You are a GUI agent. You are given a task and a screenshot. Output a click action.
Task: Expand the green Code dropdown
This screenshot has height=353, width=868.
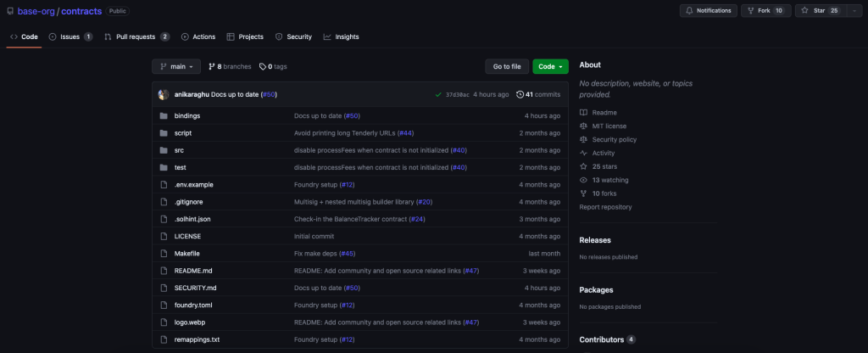(550, 66)
